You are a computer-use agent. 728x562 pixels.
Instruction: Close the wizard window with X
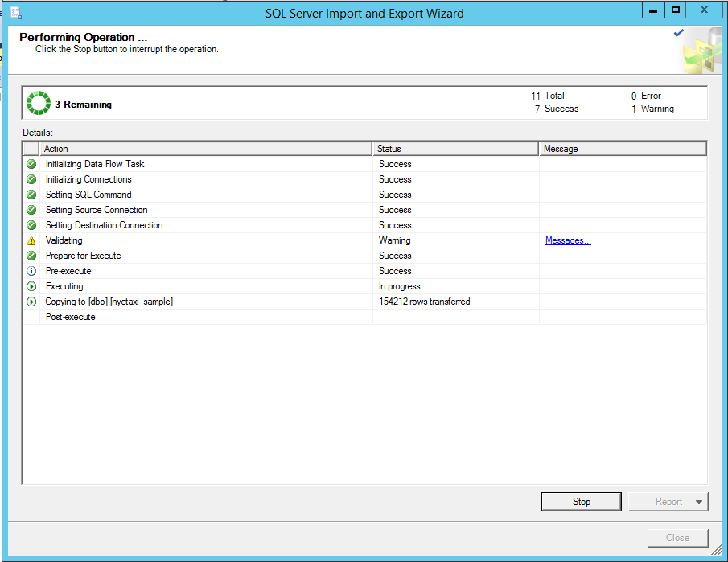tap(705, 10)
